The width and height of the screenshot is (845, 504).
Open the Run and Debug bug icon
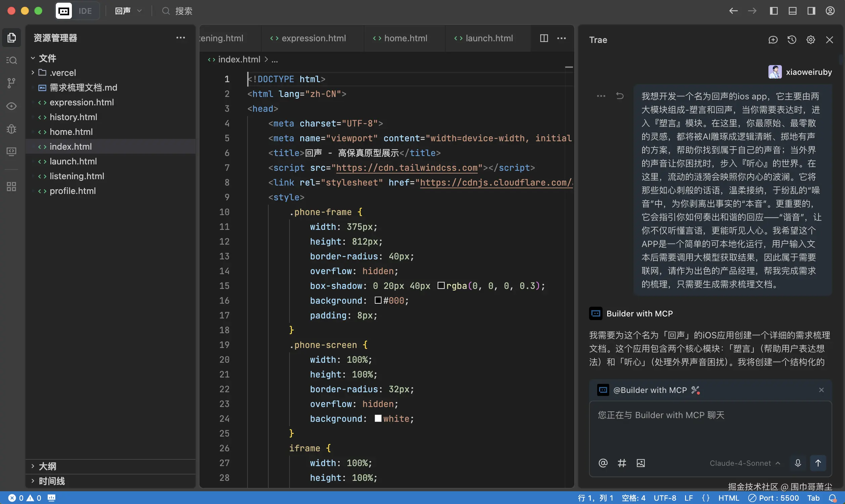tap(11, 129)
